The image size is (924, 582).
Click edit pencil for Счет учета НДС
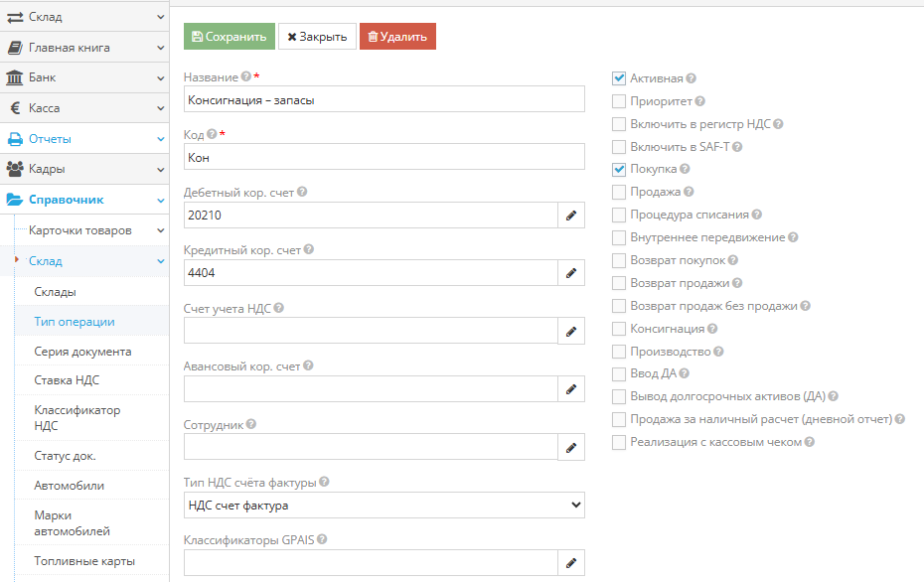(x=570, y=331)
